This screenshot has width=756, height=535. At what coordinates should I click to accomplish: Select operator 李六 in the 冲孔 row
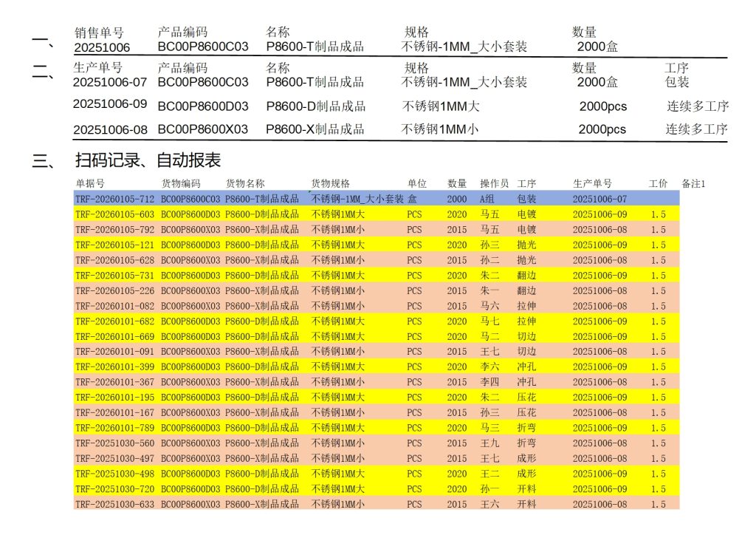(489, 367)
